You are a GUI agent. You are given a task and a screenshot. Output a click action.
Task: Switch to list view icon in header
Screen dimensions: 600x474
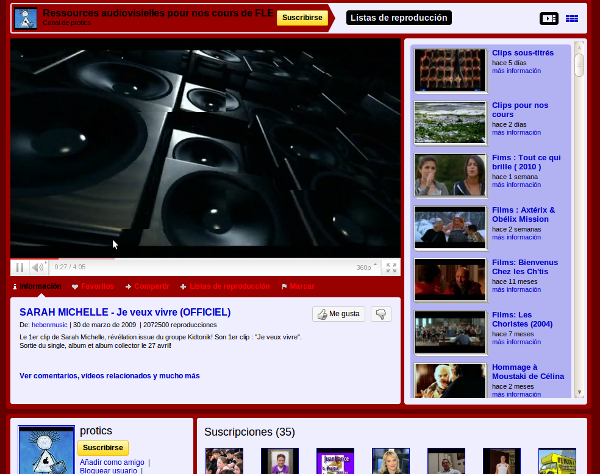coord(572,18)
